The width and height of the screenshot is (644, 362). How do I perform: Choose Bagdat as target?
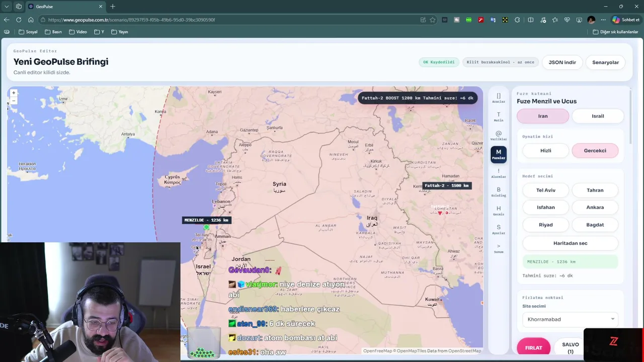point(595,225)
